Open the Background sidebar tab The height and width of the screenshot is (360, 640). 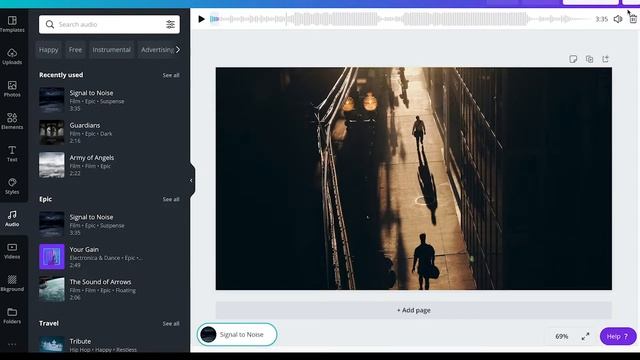(12, 283)
